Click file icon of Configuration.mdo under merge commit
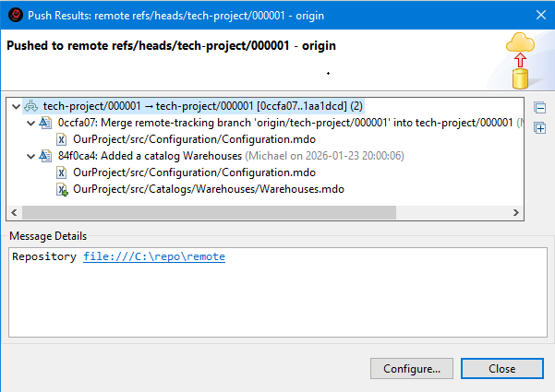 62,139
